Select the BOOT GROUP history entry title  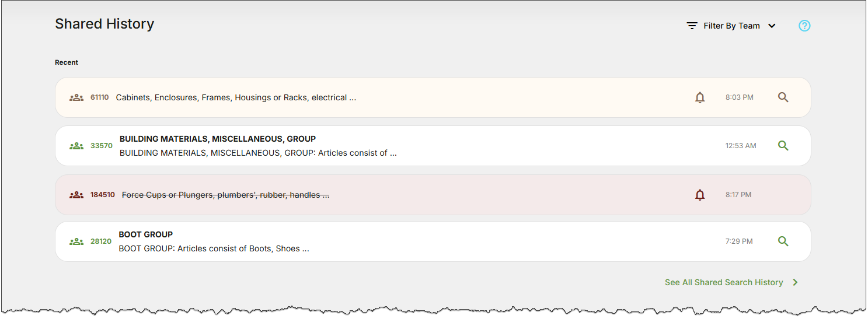click(x=146, y=234)
